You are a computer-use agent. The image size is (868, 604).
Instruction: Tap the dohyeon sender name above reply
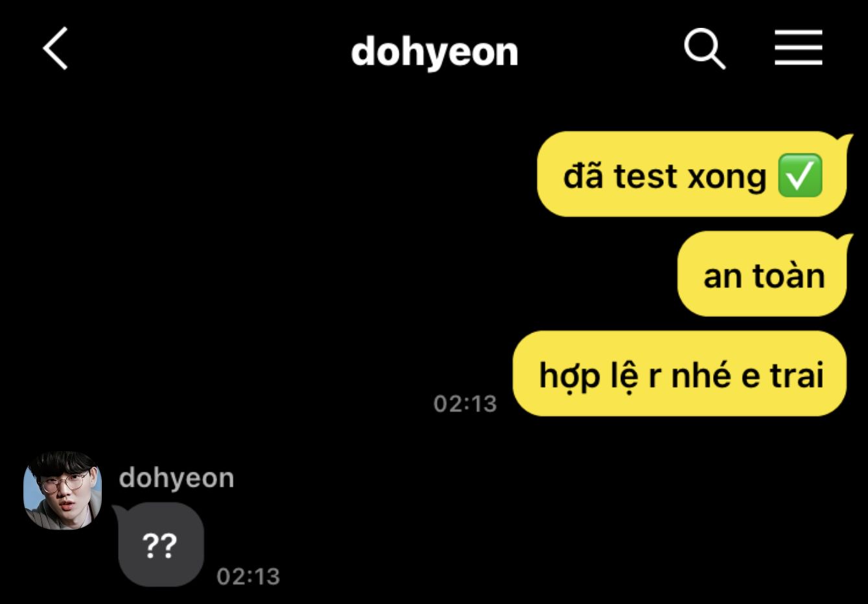point(176,478)
